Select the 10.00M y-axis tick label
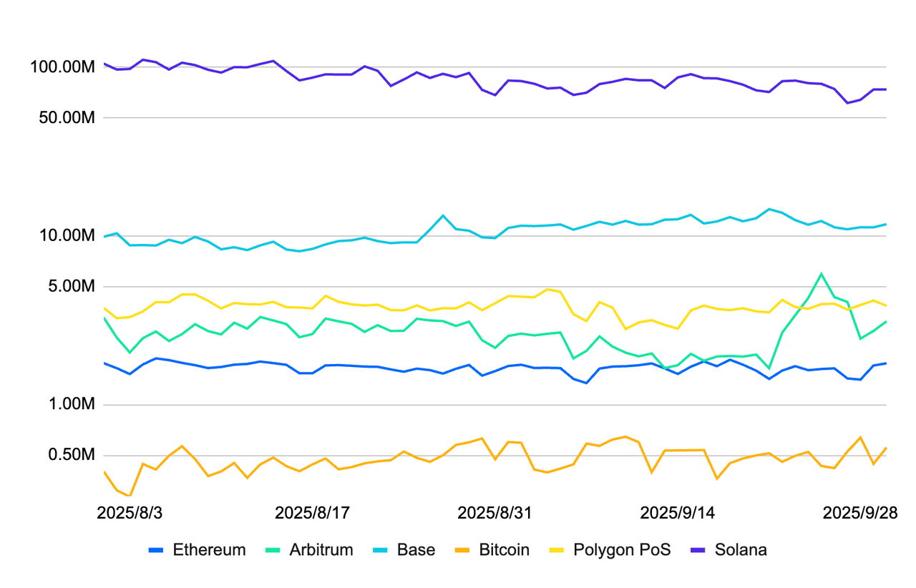 (x=67, y=236)
